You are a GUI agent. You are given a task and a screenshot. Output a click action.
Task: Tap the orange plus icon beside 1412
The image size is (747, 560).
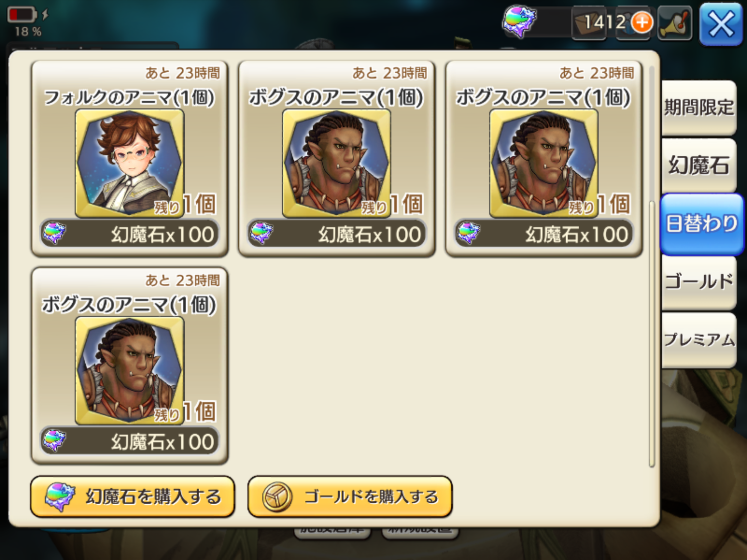[642, 22]
